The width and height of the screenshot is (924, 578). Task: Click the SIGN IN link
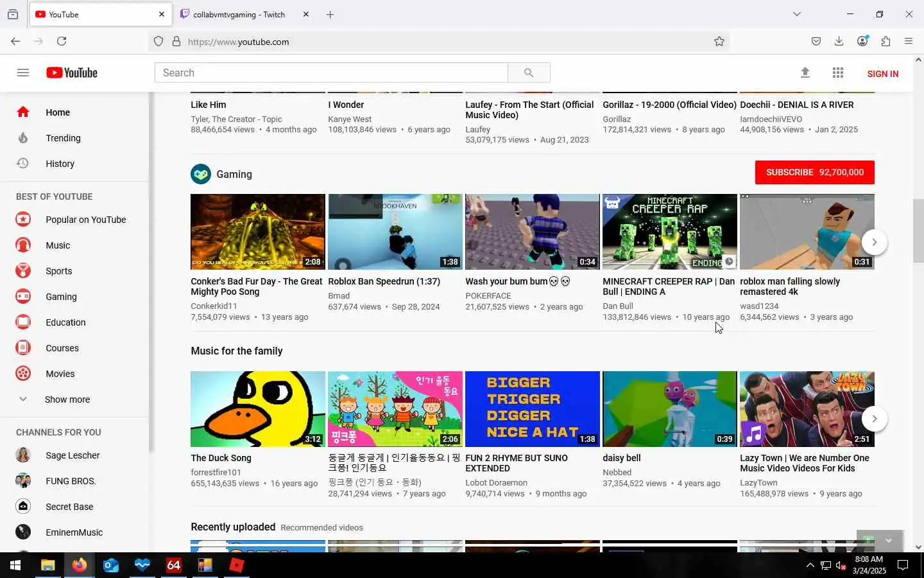882,74
